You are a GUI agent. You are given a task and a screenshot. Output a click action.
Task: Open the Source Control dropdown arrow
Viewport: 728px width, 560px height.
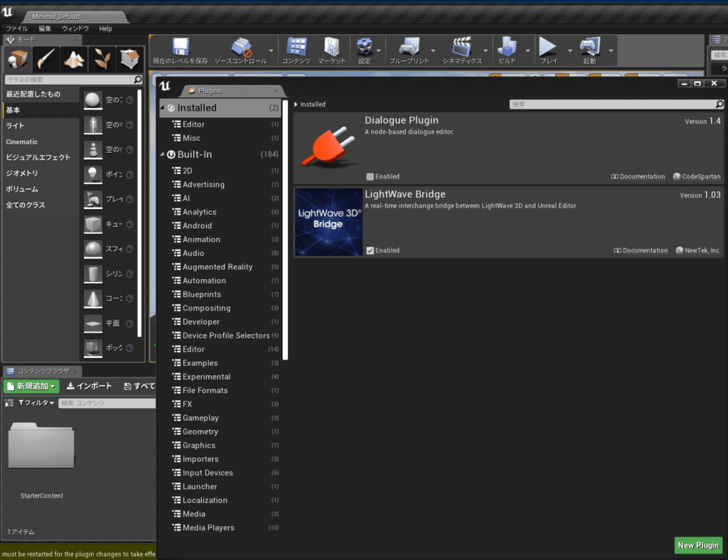(x=271, y=51)
